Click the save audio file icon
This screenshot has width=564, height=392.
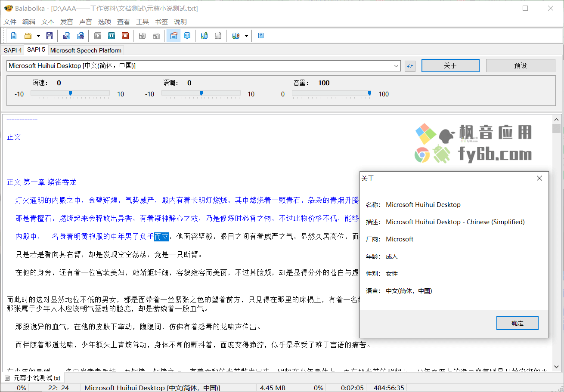pos(66,36)
